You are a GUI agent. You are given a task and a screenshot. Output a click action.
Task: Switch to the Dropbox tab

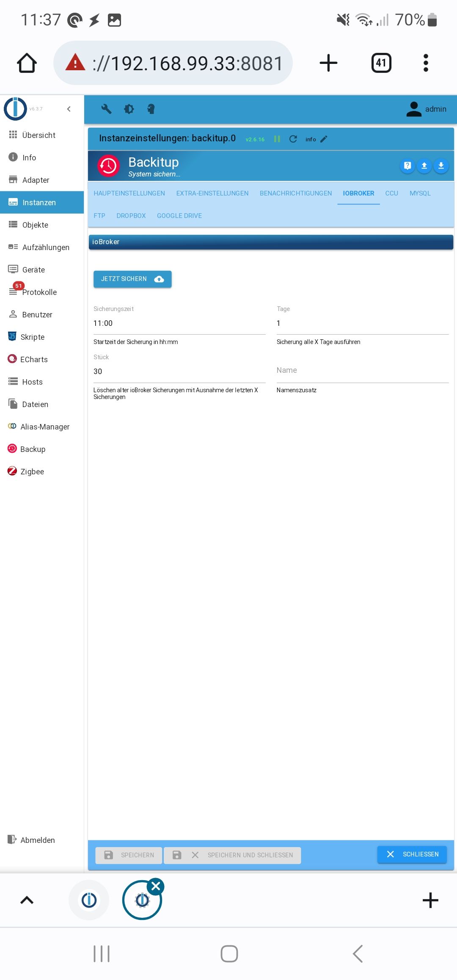(131, 215)
